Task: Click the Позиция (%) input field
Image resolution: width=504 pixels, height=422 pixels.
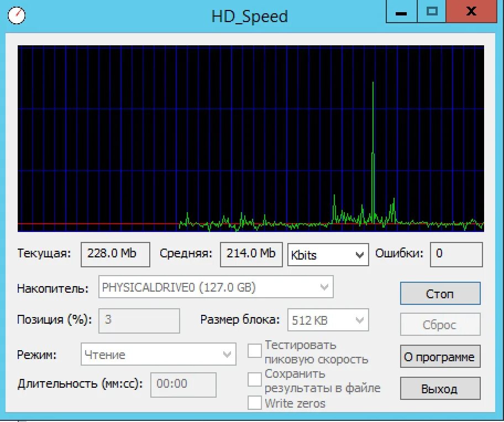Action: [139, 320]
